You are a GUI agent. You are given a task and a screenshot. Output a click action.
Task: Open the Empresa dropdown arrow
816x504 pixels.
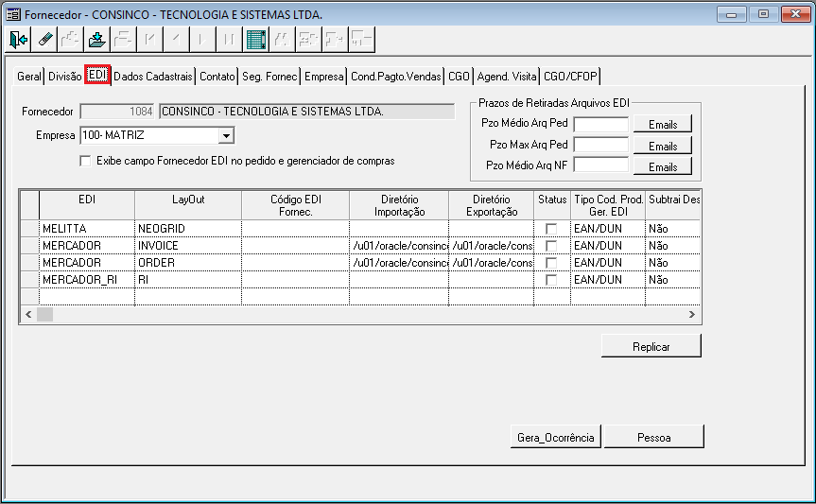tap(226, 135)
